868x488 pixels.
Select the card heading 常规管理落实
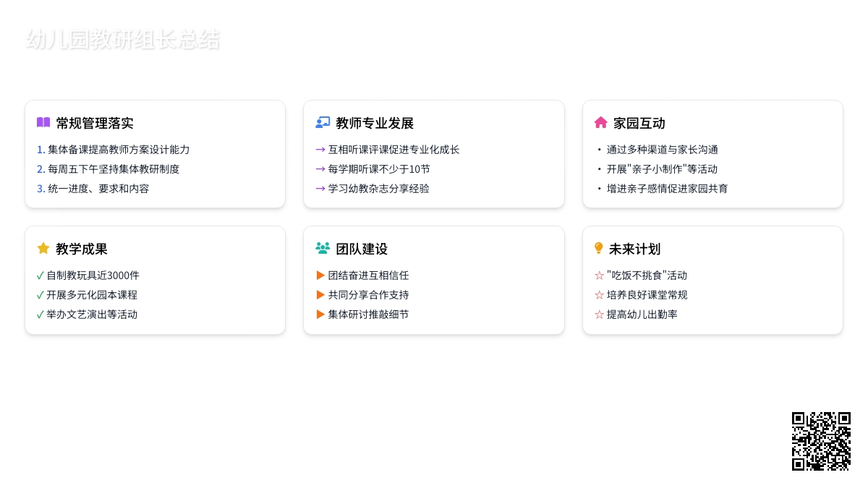[x=95, y=123]
